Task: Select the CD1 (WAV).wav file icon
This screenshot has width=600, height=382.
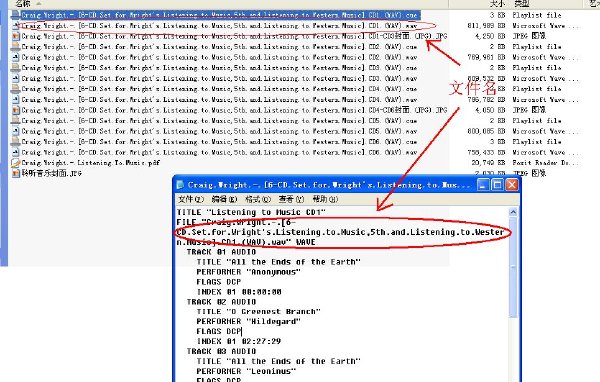Action: tap(15, 26)
